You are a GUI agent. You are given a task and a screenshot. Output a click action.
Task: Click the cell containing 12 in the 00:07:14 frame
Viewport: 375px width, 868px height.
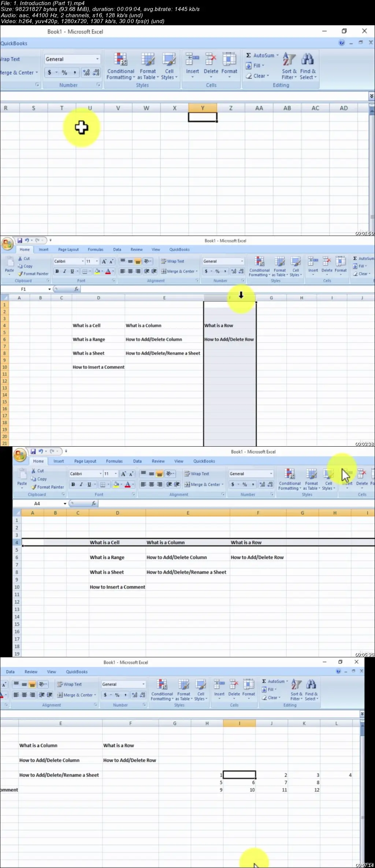(304, 790)
